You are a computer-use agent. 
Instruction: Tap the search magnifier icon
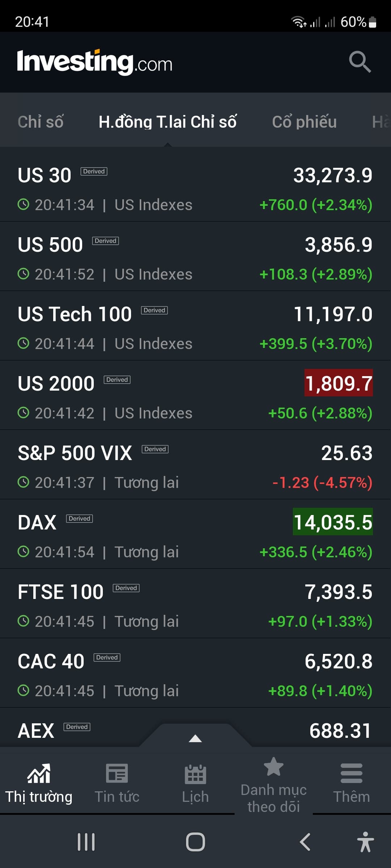pyautogui.click(x=360, y=62)
